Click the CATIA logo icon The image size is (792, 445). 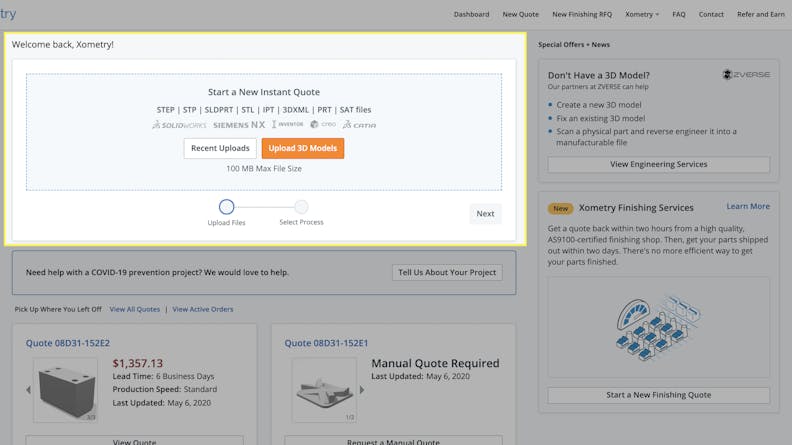tap(359, 125)
